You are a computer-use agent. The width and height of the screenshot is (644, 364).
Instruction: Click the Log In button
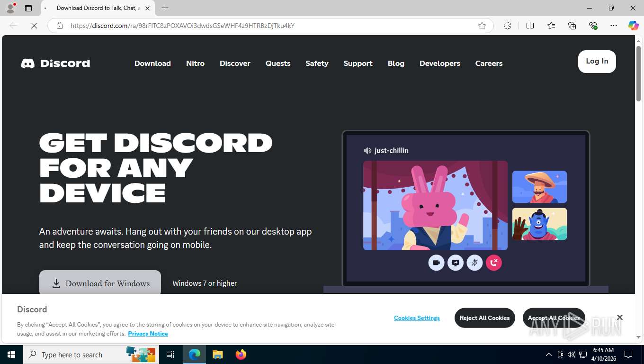[x=597, y=62]
